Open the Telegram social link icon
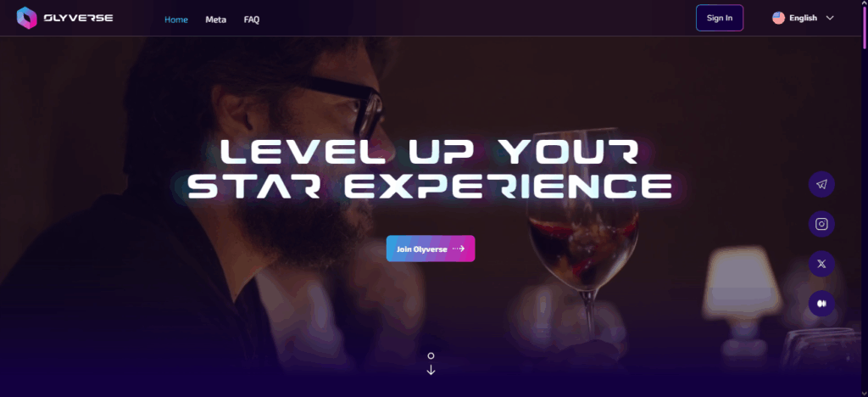 click(821, 184)
